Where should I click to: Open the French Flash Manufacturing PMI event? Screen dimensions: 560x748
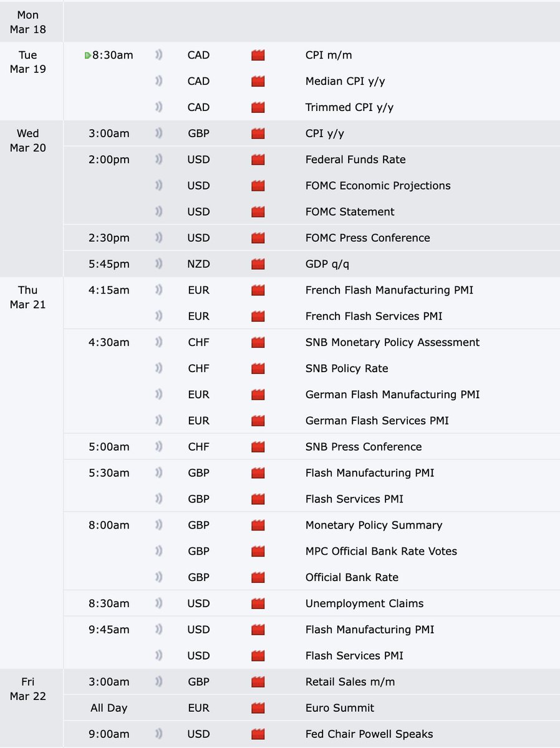[389, 290]
